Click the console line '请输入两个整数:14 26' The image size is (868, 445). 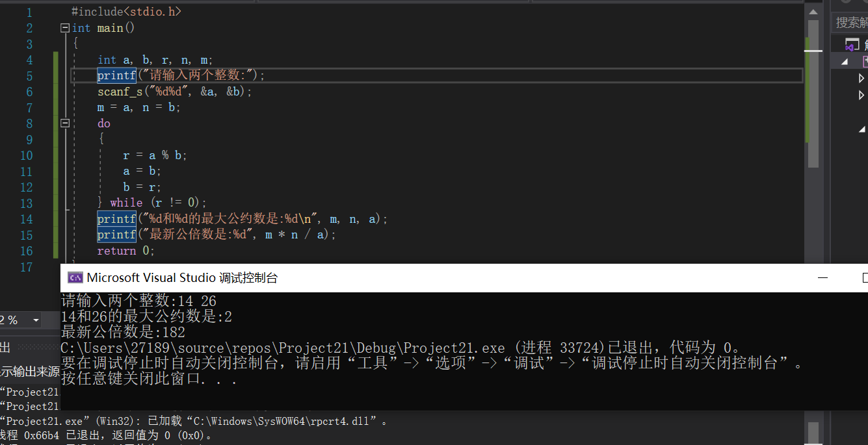(138, 301)
